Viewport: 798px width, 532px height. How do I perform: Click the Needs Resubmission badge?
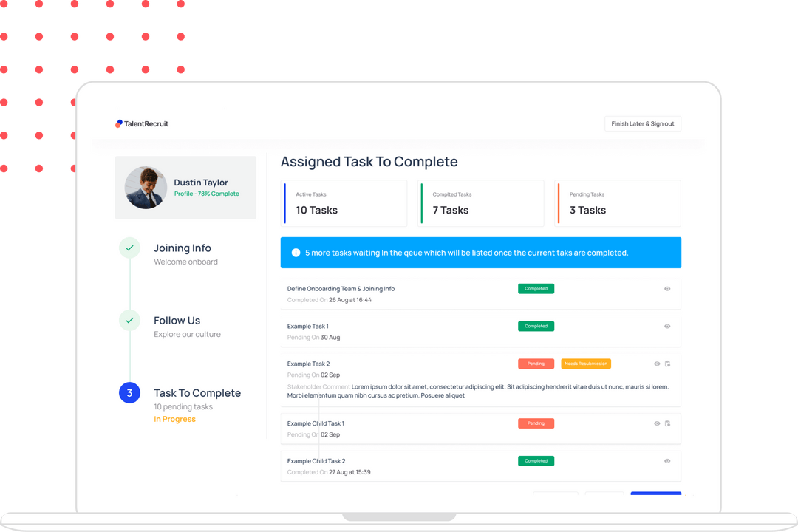point(586,364)
